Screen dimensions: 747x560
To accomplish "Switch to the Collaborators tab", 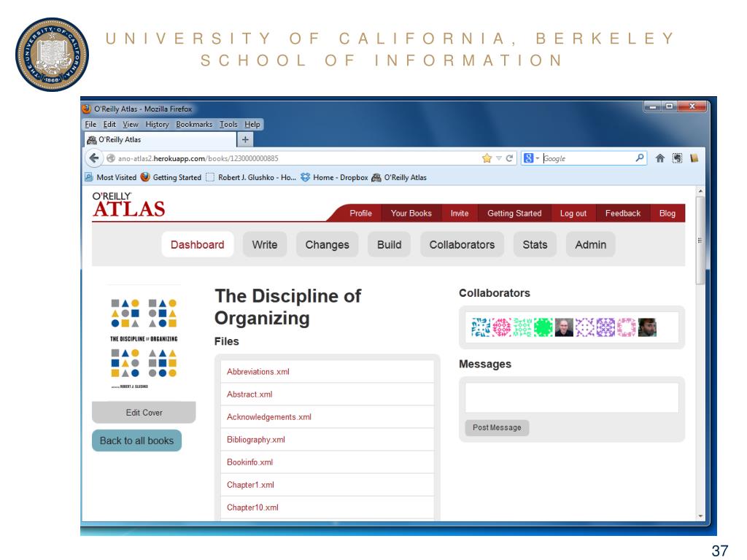I will pyautogui.click(x=462, y=244).
